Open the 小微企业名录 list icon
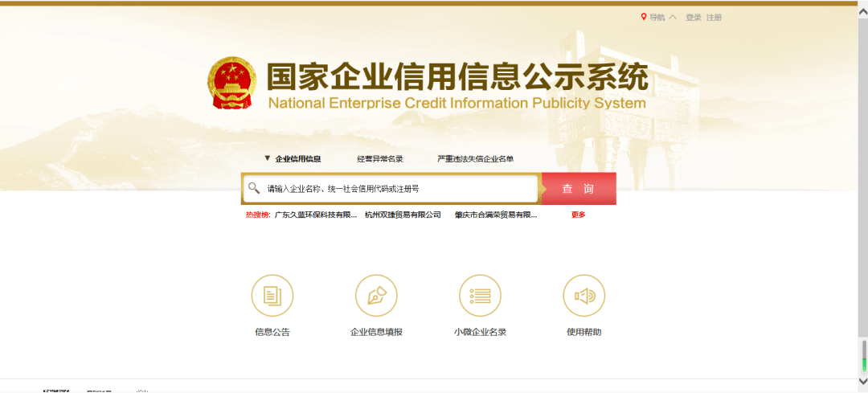 (480, 296)
